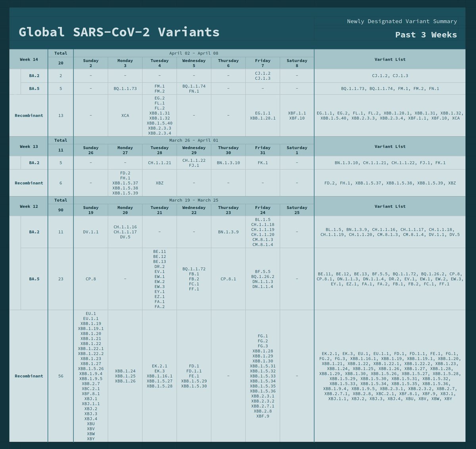Click the "Friday 31" column header

click(263, 150)
